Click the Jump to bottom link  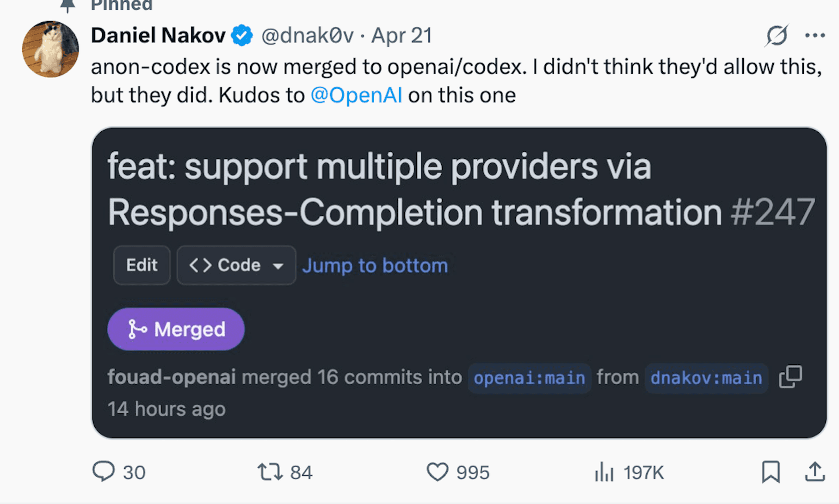pyautogui.click(x=375, y=266)
